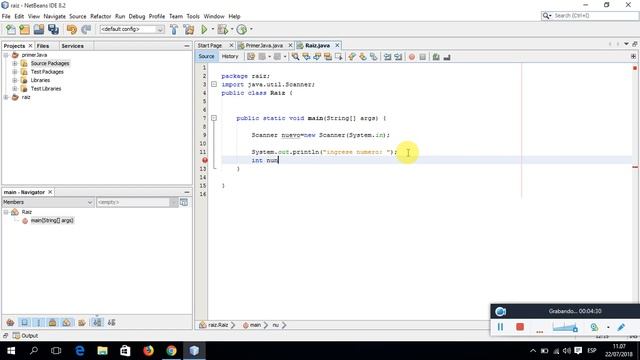Expand the raiz project node
Viewport: 640px width, 360px height.
pyautogui.click(x=6, y=97)
